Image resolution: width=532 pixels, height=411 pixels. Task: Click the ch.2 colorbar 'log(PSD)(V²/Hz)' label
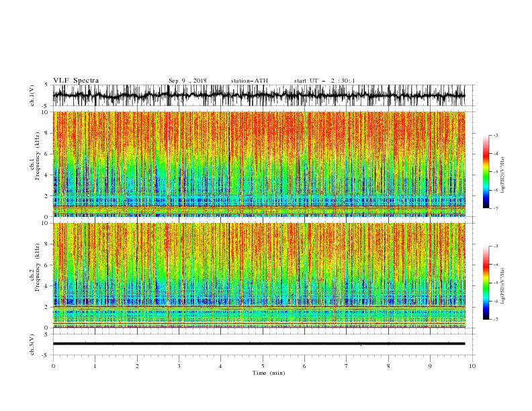pos(503,286)
